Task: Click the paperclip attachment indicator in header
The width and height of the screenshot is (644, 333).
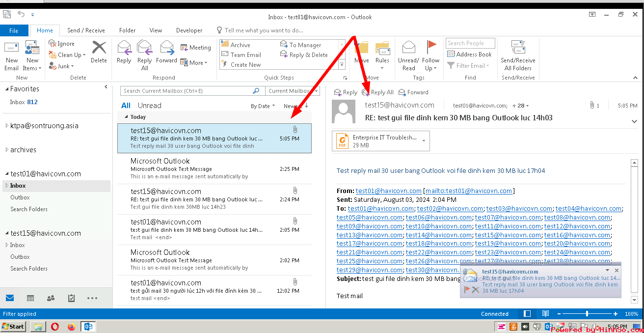Action: 592,105
